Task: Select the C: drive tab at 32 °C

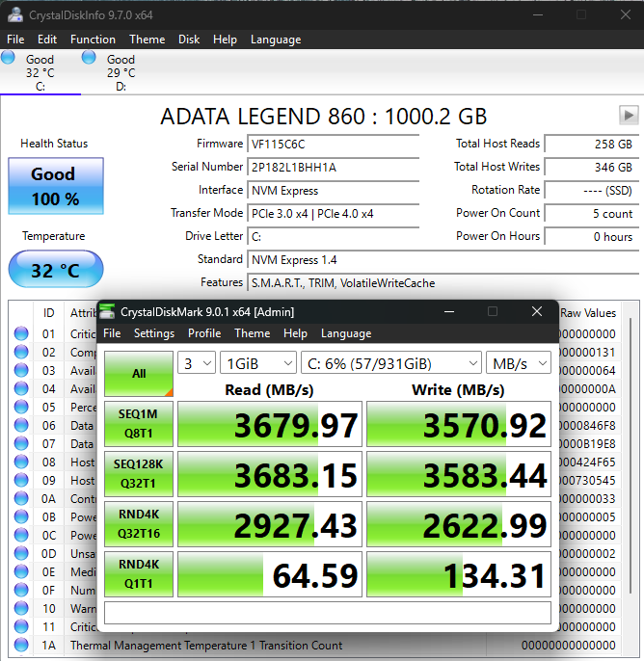Action: (40, 72)
